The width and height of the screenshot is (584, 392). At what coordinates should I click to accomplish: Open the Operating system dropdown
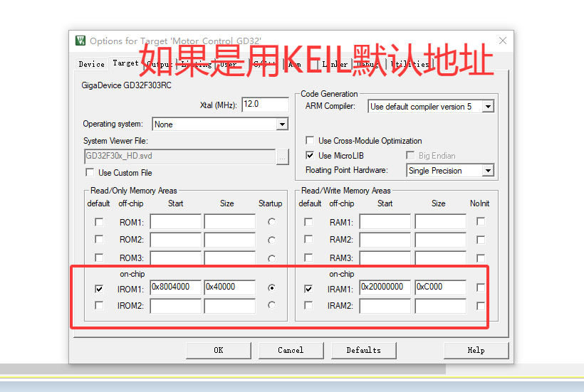click(x=282, y=125)
